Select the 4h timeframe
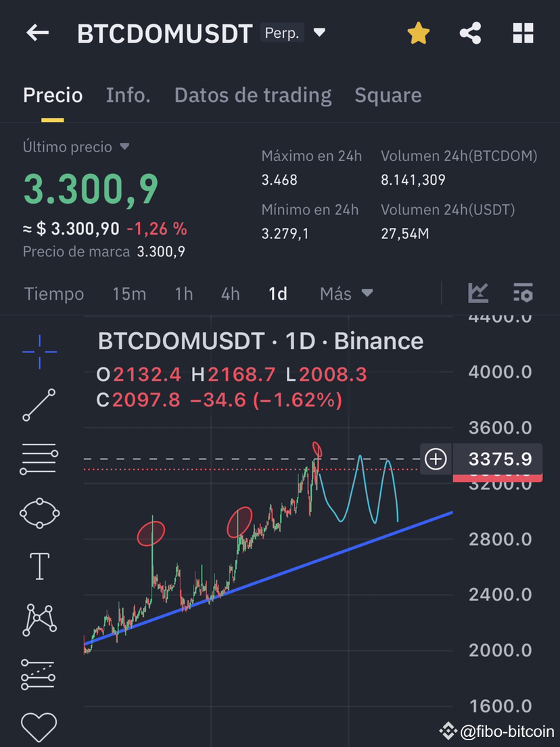 pos(230,293)
